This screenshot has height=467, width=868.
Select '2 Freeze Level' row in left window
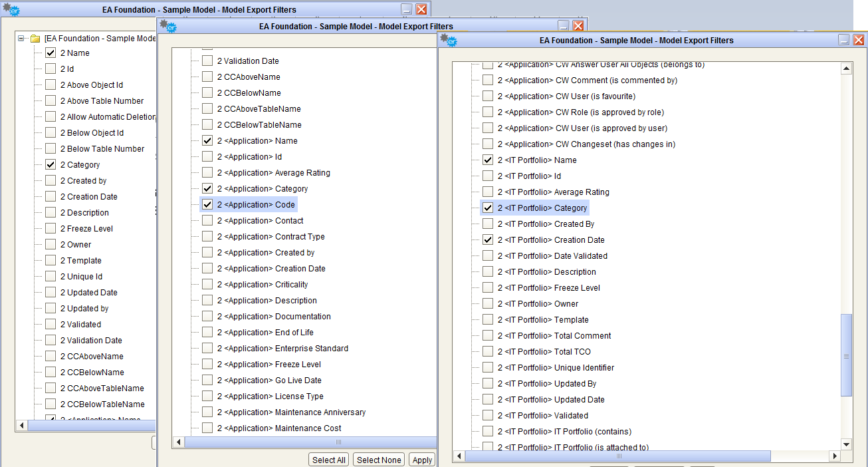pos(86,229)
